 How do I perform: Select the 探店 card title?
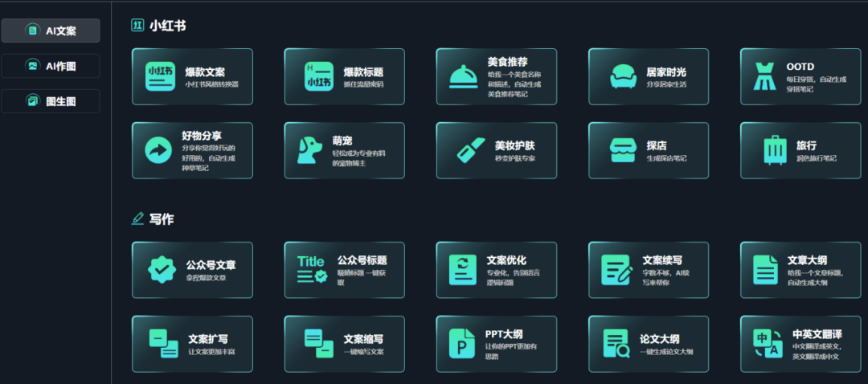point(657,146)
